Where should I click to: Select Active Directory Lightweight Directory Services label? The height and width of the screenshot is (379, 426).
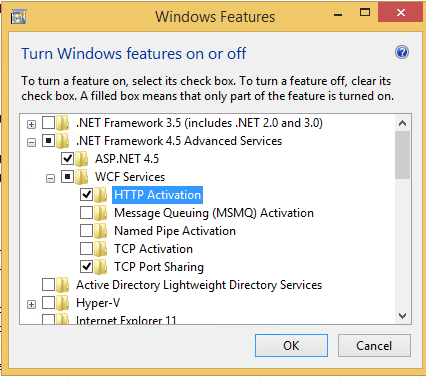click(199, 285)
